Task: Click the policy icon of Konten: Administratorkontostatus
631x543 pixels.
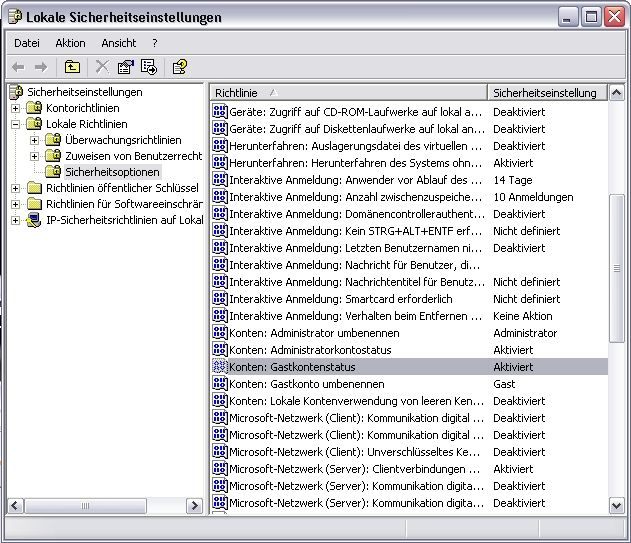Action: click(x=220, y=350)
